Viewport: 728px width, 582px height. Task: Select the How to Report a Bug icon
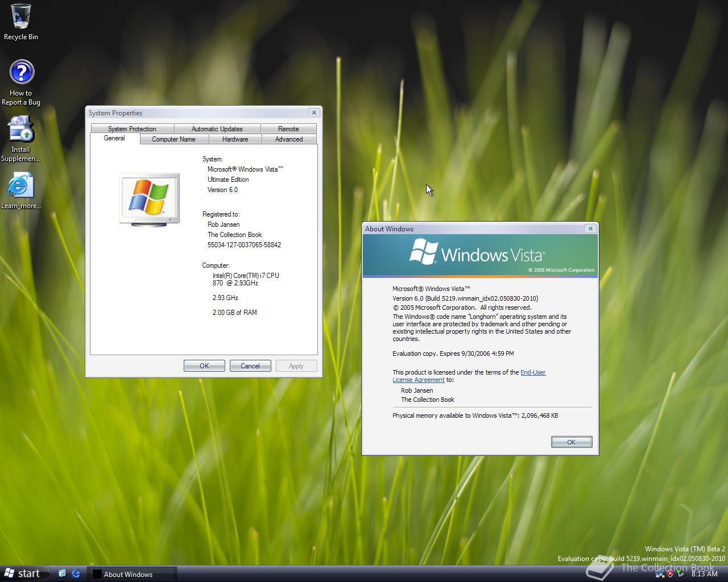pos(21,83)
